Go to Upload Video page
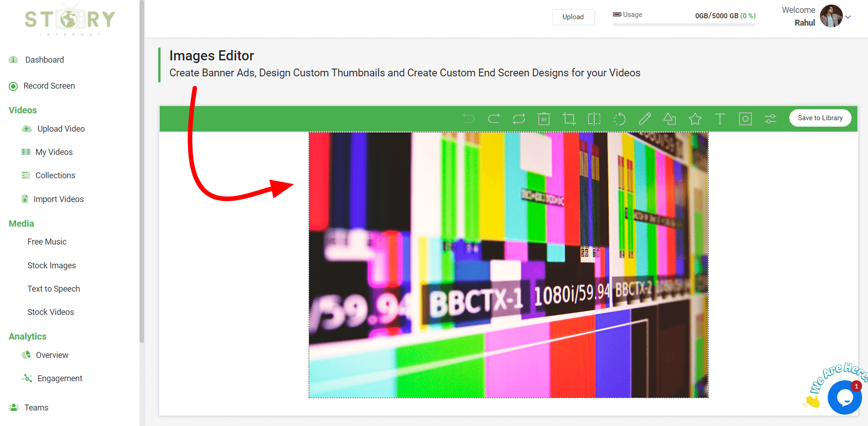The height and width of the screenshot is (426, 868). click(x=61, y=129)
